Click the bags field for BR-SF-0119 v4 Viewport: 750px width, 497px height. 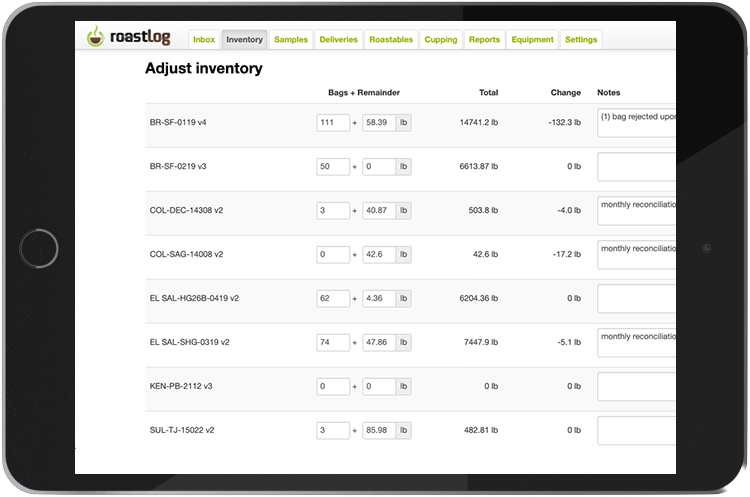[x=333, y=123]
